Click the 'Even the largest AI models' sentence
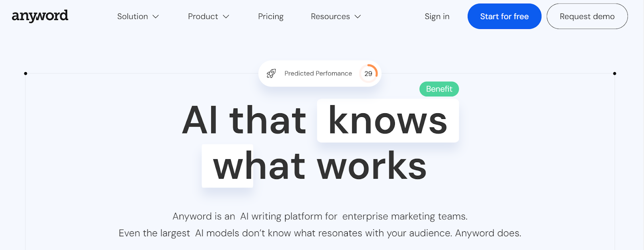 click(320, 233)
